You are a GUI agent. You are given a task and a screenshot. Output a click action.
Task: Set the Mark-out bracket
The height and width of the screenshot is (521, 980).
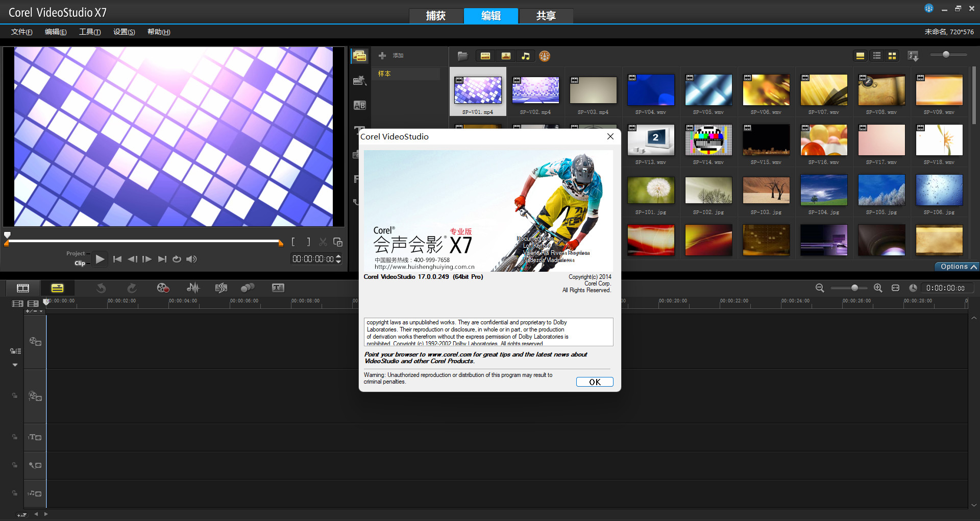(x=308, y=242)
